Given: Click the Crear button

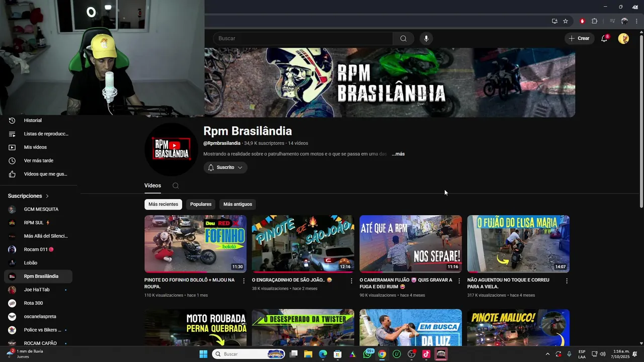Looking at the screenshot, I should (579, 39).
